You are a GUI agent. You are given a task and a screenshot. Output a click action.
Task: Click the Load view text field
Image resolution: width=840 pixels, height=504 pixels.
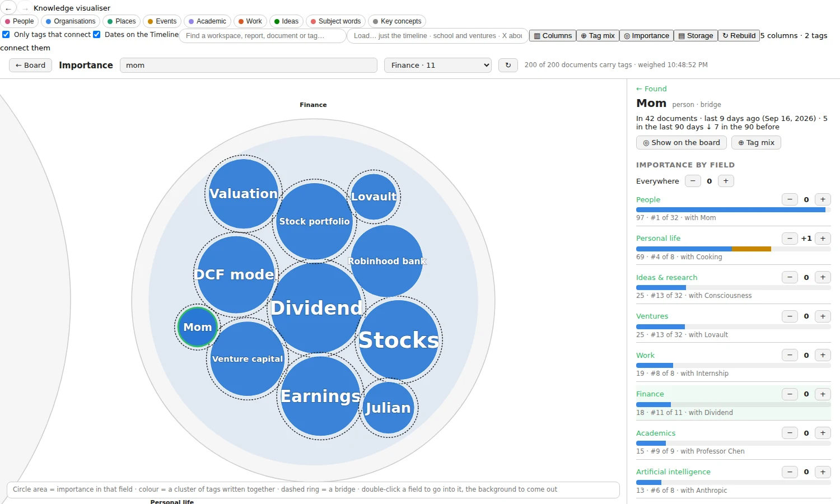tap(438, 36)
